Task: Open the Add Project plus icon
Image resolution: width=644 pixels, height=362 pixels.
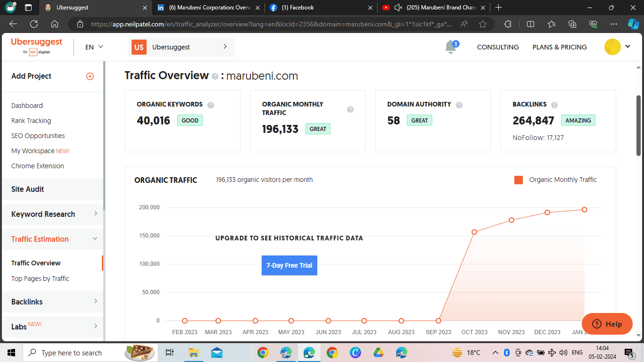Action: 90,76
